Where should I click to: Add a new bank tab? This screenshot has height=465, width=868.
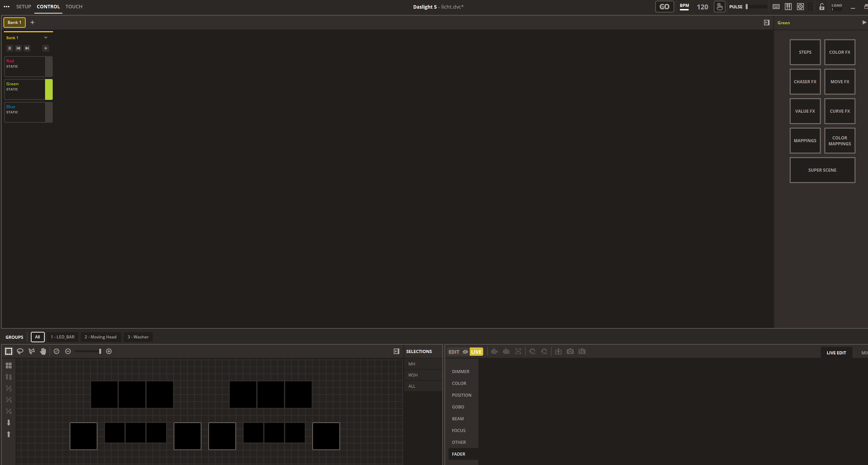coord(33,23)
